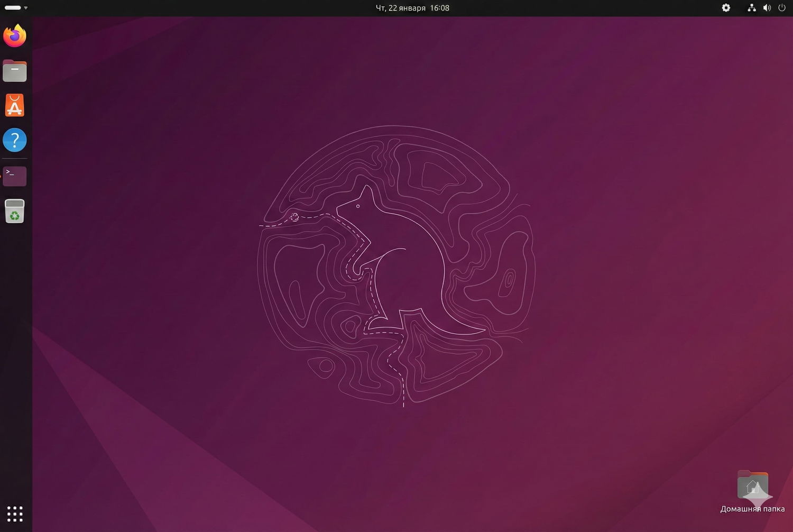Screen dimensions: 793x532
Task: Open Firefox from the dock
Action: pos(14,35)
